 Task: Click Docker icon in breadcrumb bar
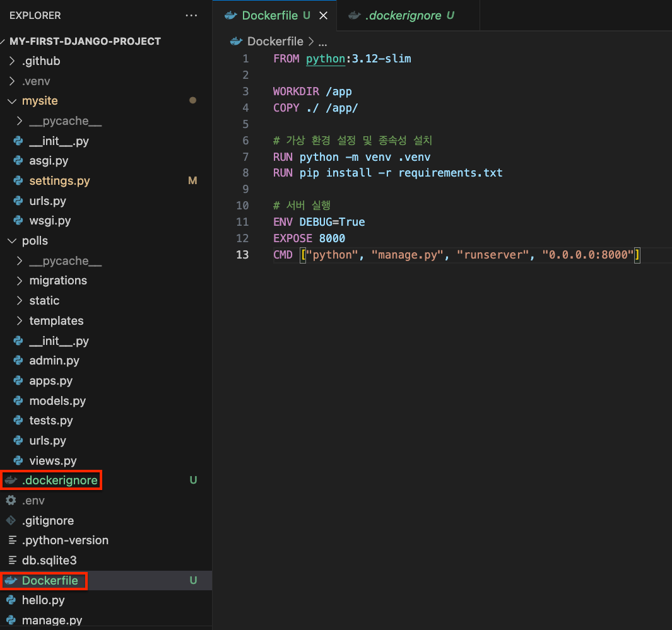coord(236,41)
